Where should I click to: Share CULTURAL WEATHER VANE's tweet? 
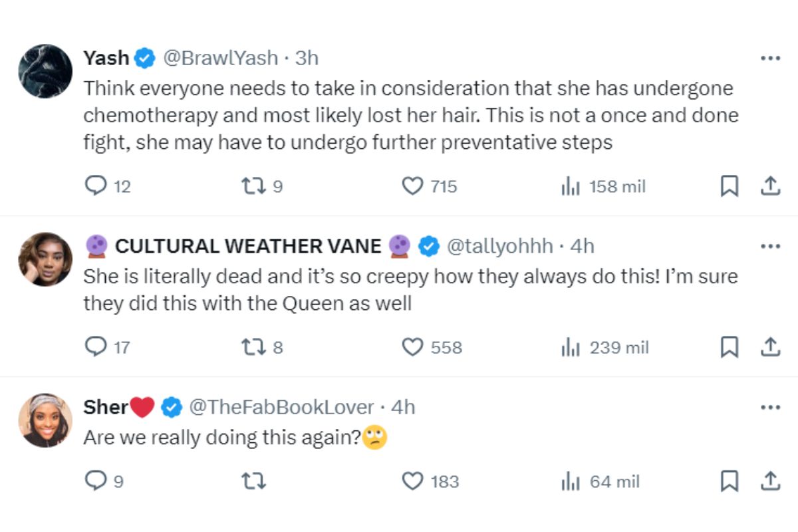769,347
